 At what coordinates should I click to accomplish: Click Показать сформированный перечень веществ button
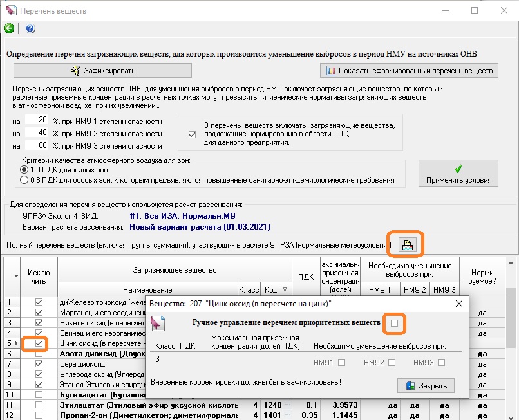(x=409, y=70)
